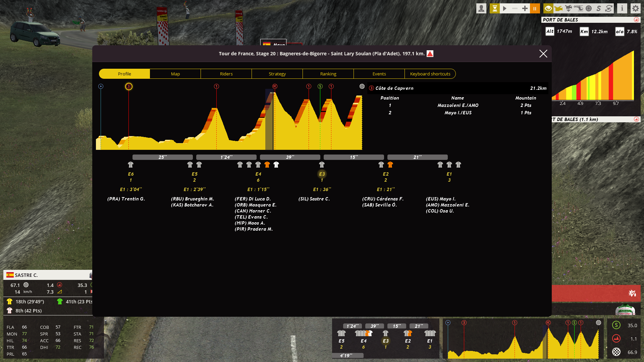Click rider Cárdenas F. in the group list

pyautogui.click(x=383, y=199)
